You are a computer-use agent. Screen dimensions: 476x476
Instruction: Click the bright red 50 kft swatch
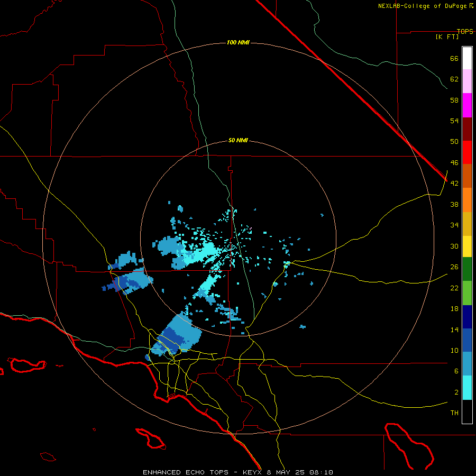[x=467, y=152]
